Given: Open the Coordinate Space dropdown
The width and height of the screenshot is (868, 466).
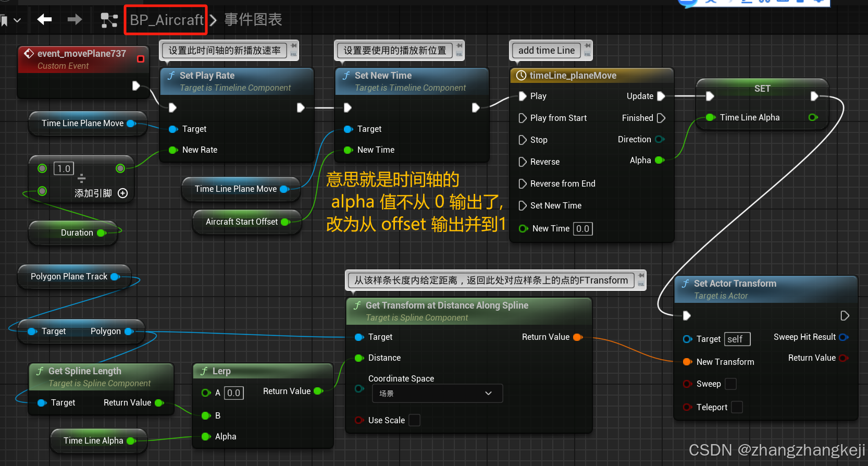Looking at the screenshot, I should 437,393.
